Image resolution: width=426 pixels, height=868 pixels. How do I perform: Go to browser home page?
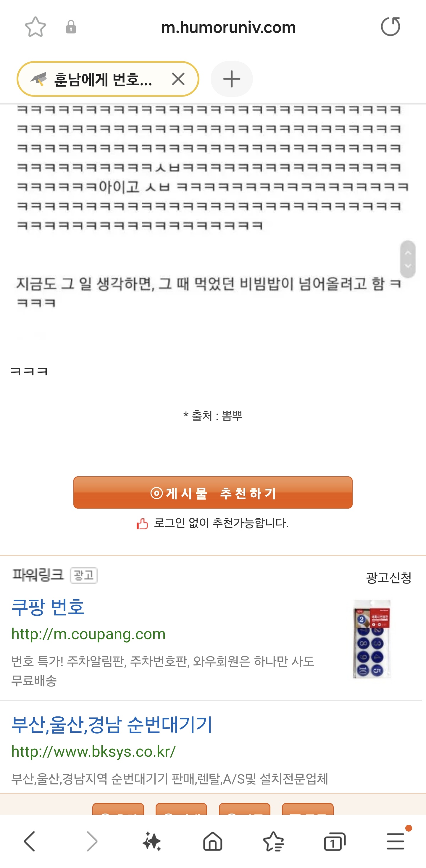[x=212, y=841]
